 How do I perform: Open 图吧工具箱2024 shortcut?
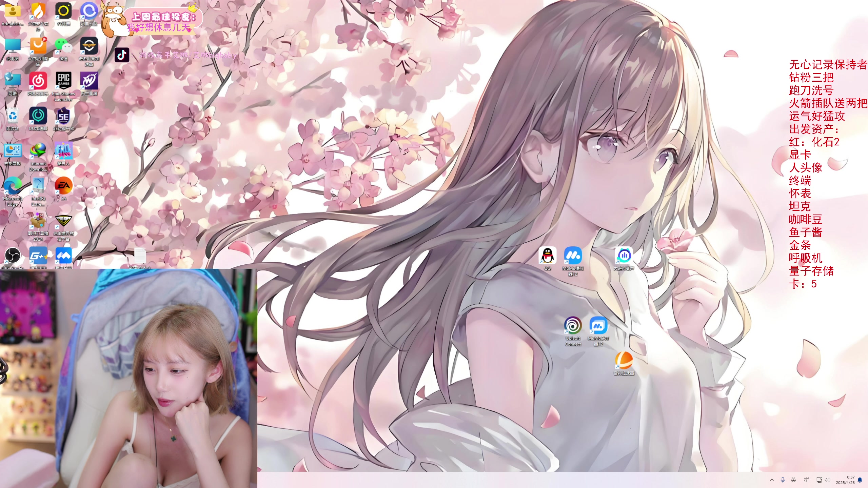38,227
